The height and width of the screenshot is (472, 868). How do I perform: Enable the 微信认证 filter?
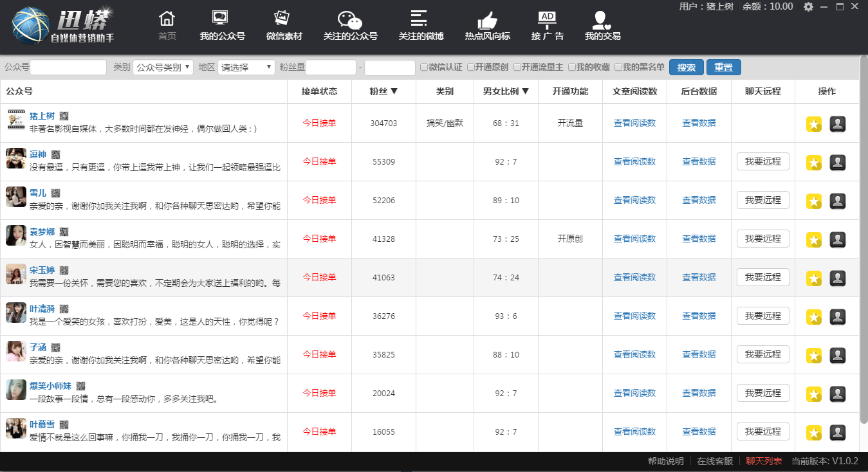tap(423, 67)
